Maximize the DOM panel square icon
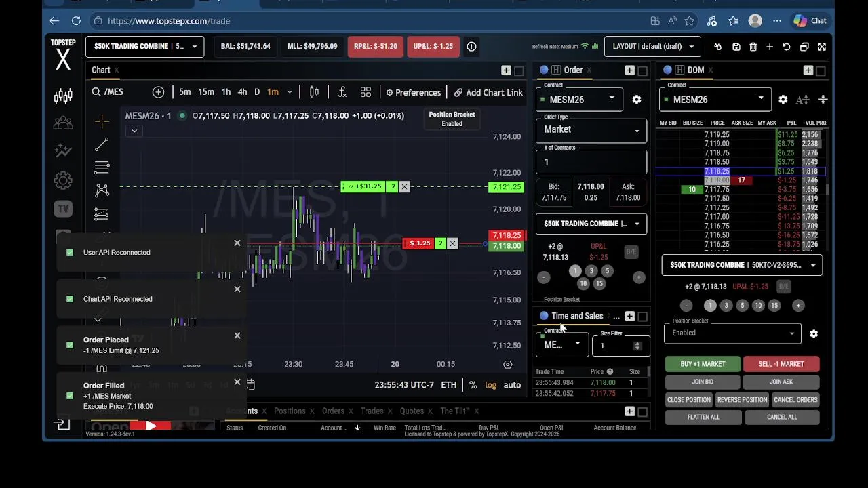Screen dimensions: 868x488 click(x=821, y=70)
